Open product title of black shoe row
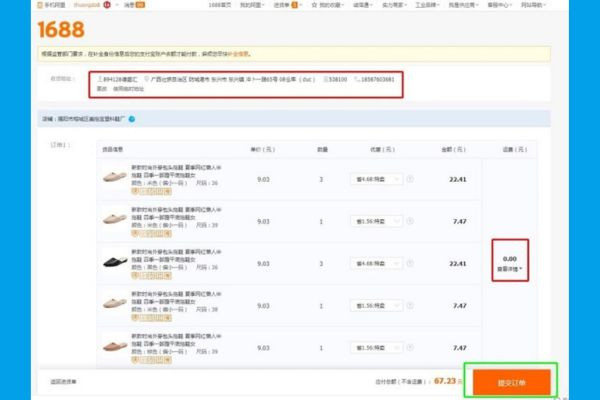The height and width of the screenshot is (400, 600). click(176, 255)
